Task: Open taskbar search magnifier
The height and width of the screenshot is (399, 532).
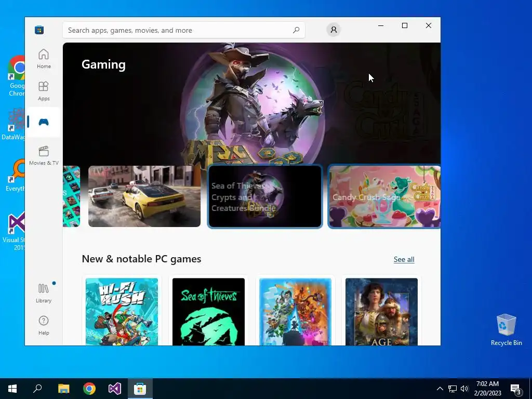Action: 37,389
